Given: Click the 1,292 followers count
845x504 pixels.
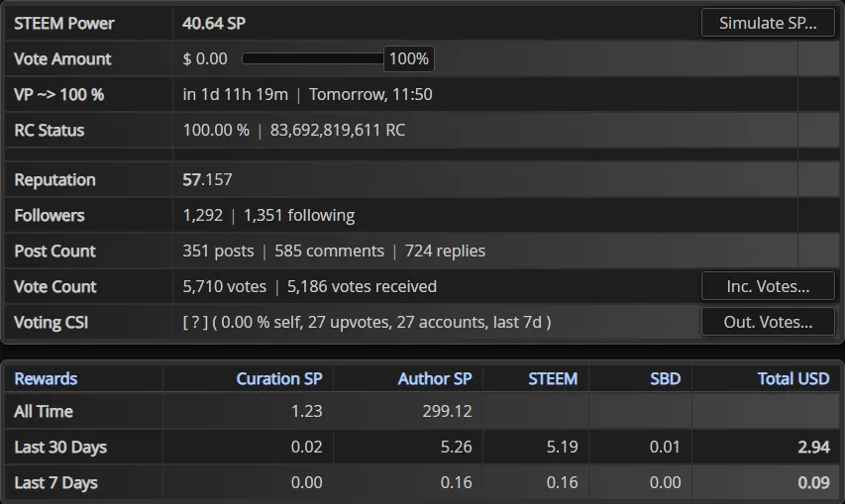Looking at the screenshot, I should coord(203,215).
